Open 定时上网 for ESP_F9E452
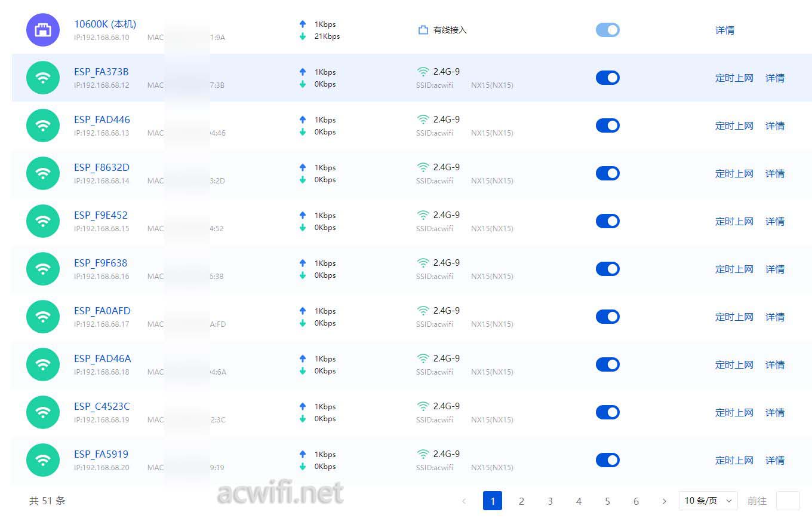Screen dimensions: 812x518 click(734, 221)
